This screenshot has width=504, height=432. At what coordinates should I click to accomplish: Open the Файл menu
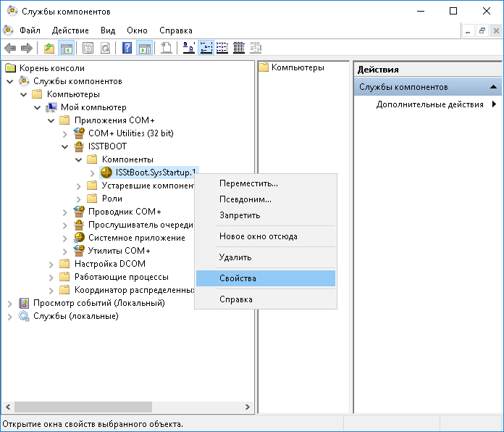[30, 30]
